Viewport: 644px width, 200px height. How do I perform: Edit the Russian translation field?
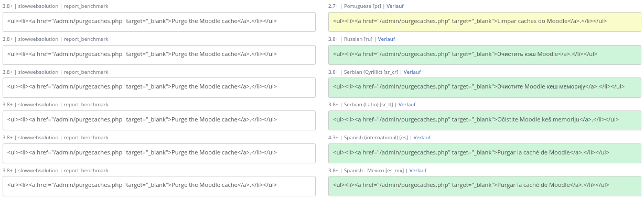[485, 55]
